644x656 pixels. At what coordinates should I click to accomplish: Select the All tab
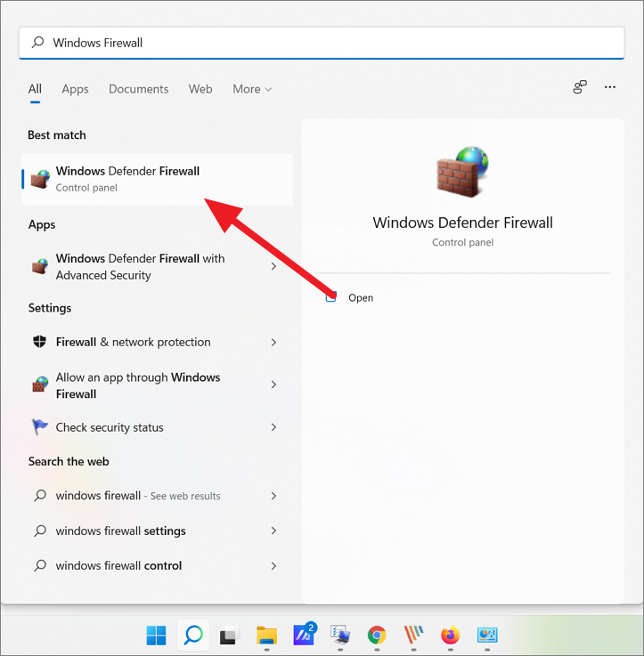pyautogui.click(x=35, y=89)
